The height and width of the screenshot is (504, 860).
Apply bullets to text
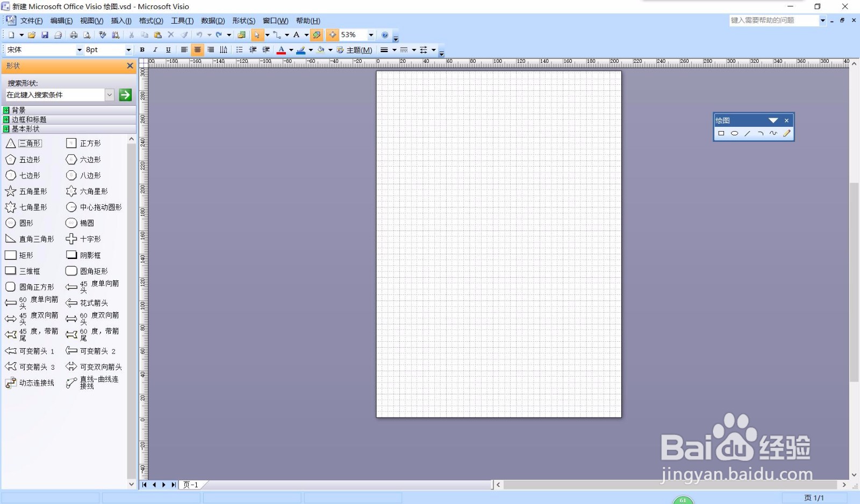(240, 50)
